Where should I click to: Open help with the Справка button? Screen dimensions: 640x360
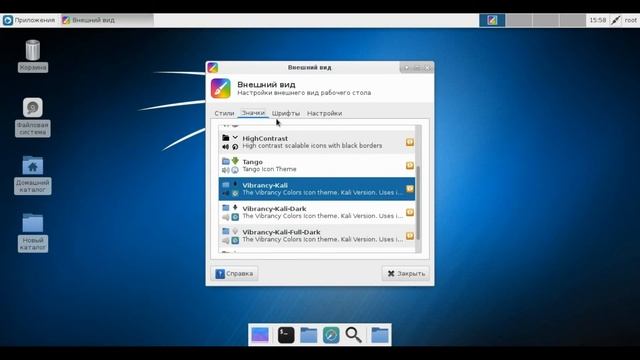click(234, 273)
